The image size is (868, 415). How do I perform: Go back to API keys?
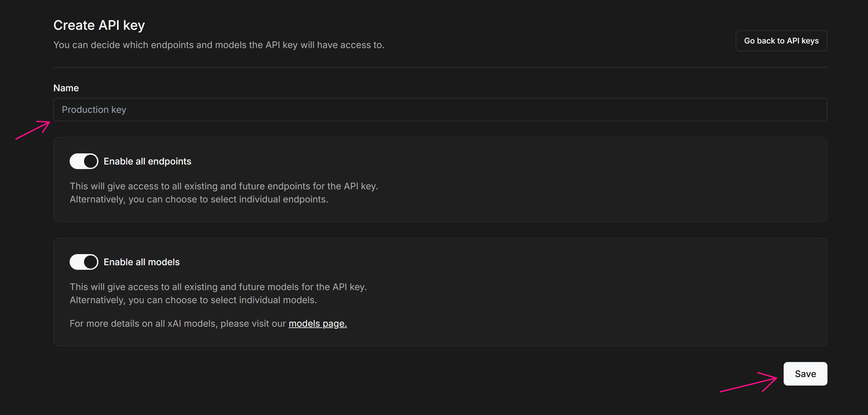781,41
